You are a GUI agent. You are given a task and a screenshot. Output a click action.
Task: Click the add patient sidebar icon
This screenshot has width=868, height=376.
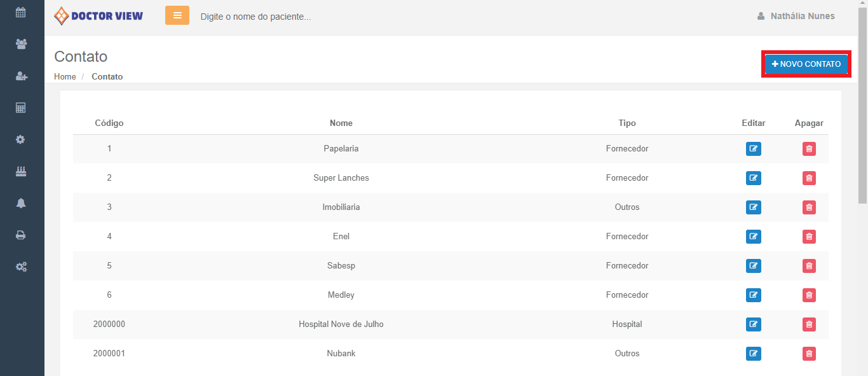[21, 76]
